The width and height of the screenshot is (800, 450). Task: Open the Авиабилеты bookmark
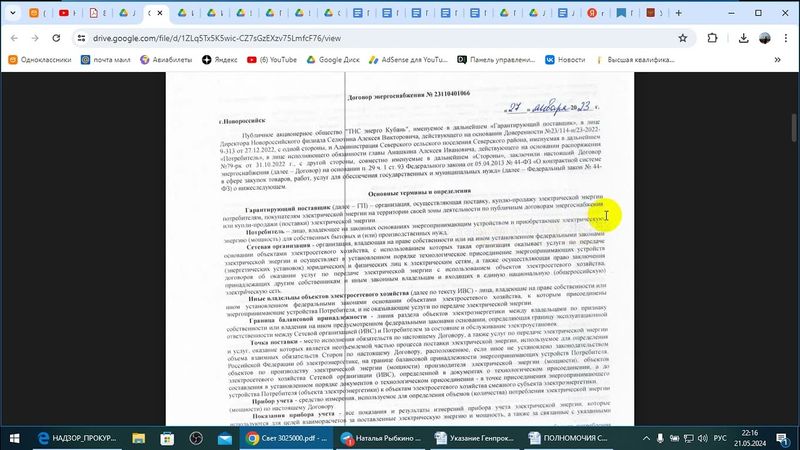[166, 60]
